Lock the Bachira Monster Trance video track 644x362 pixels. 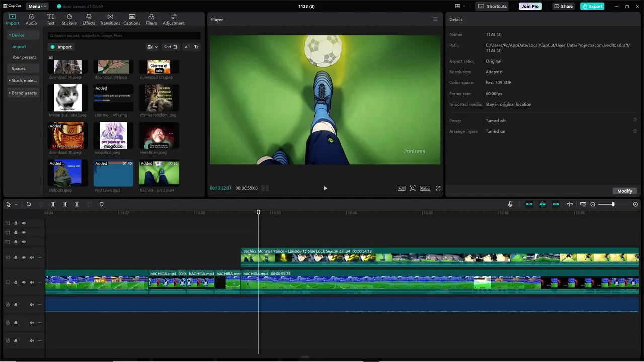(x=16, y=257)
